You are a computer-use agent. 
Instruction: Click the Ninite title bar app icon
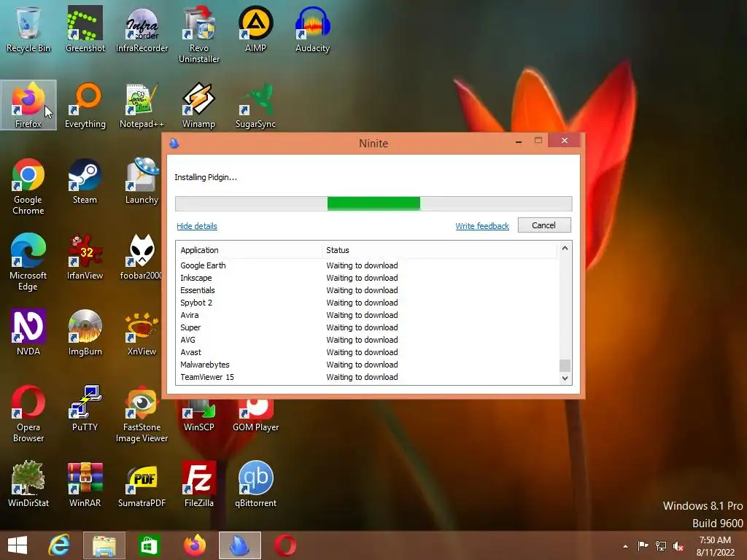pyautogui.click(x=174, y=143)
